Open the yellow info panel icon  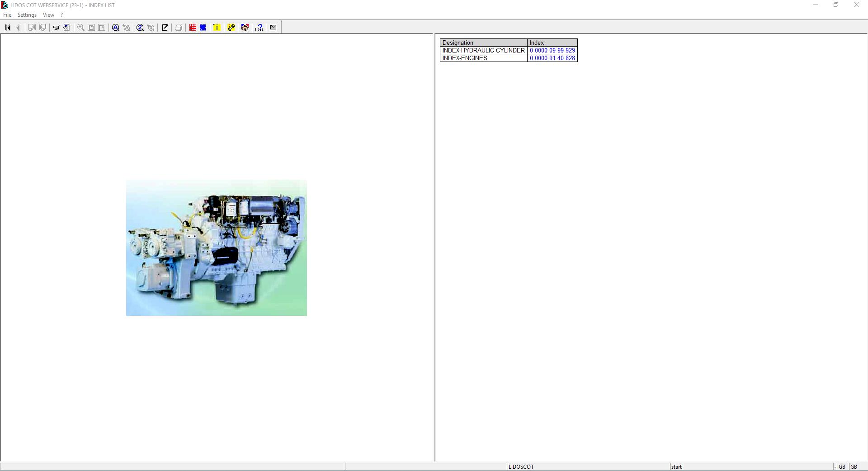[217, 27]
